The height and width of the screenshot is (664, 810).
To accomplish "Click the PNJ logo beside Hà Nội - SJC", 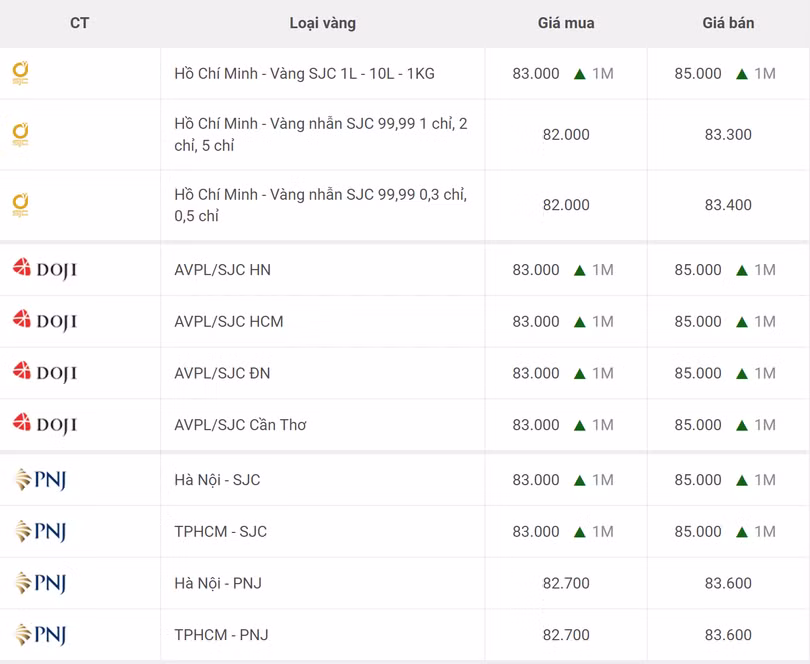I will pos(40,480).
